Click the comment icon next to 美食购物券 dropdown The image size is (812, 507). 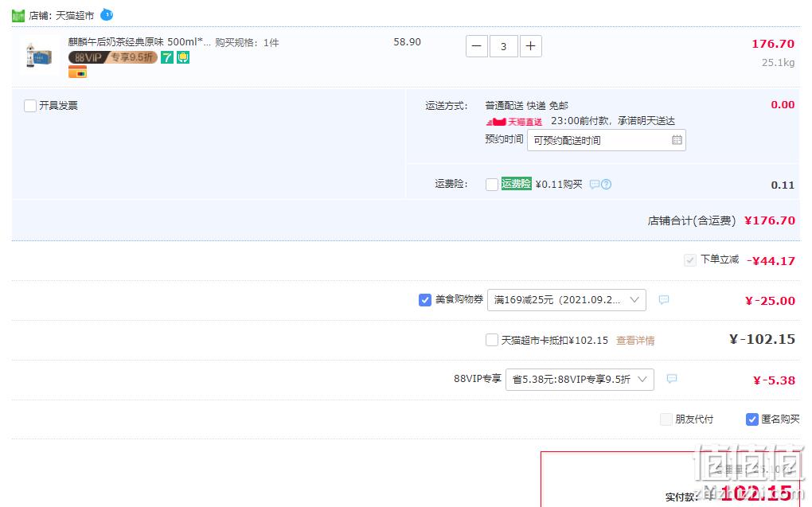pyautogui.click(x=664, y=300)
